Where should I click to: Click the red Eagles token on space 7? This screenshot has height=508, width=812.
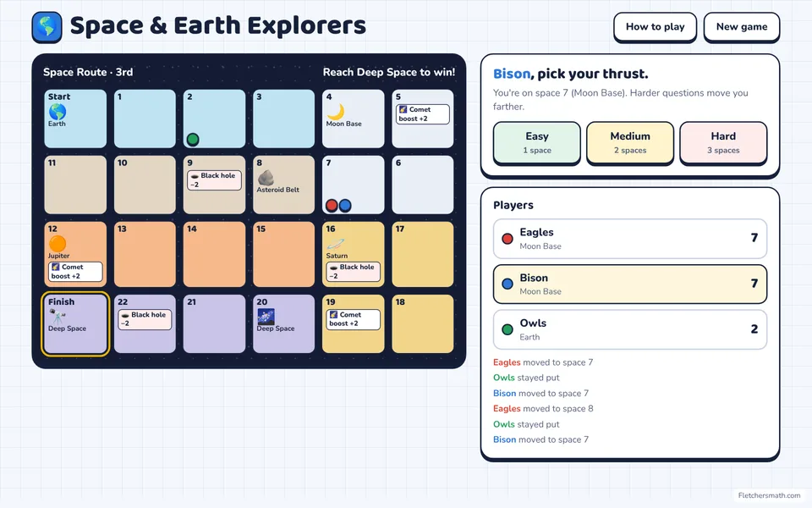(x=332, y=205)
